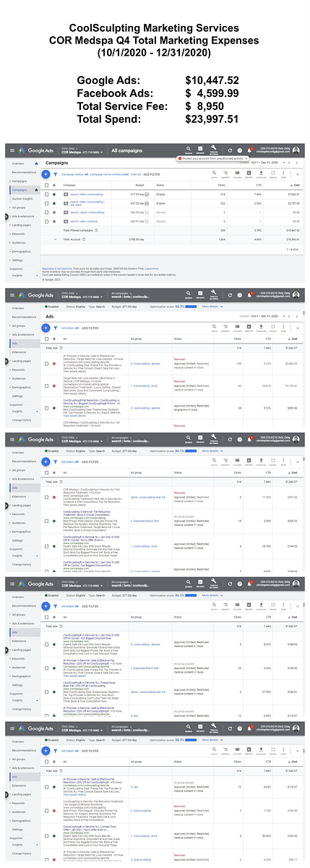
Task: Open the notifications bell with red badge
Action: click(250, 150)
